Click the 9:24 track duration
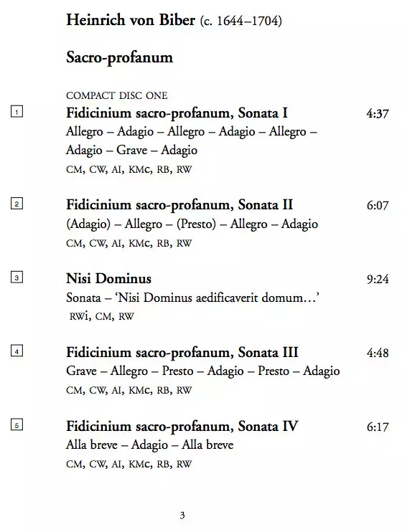The width and height of the screenshot is (402, 532). coord(377,279)
